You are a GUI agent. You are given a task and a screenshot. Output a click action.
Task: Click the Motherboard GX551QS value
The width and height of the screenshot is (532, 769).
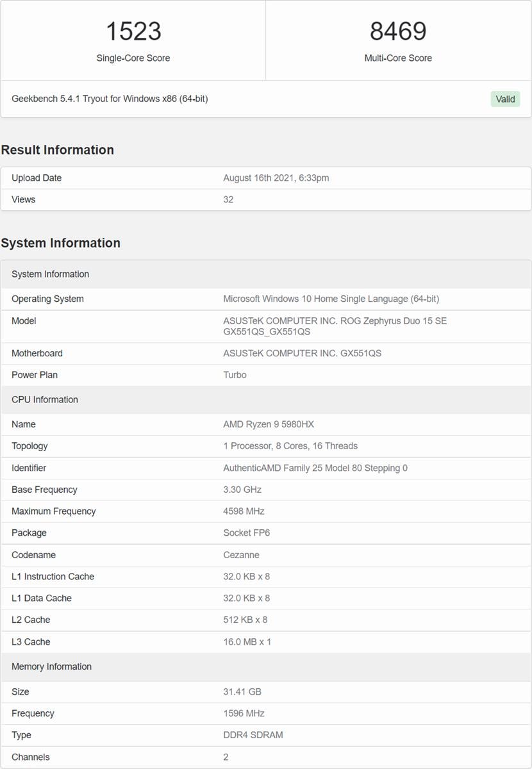(302, 353)
